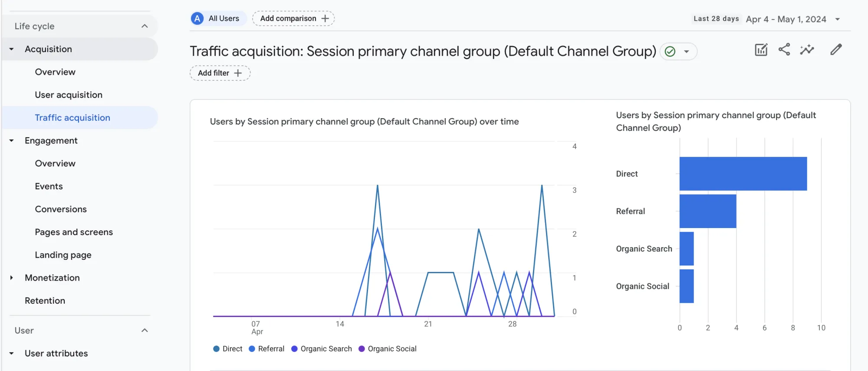Open the date range dropdown arrow

tap(838, 19)
